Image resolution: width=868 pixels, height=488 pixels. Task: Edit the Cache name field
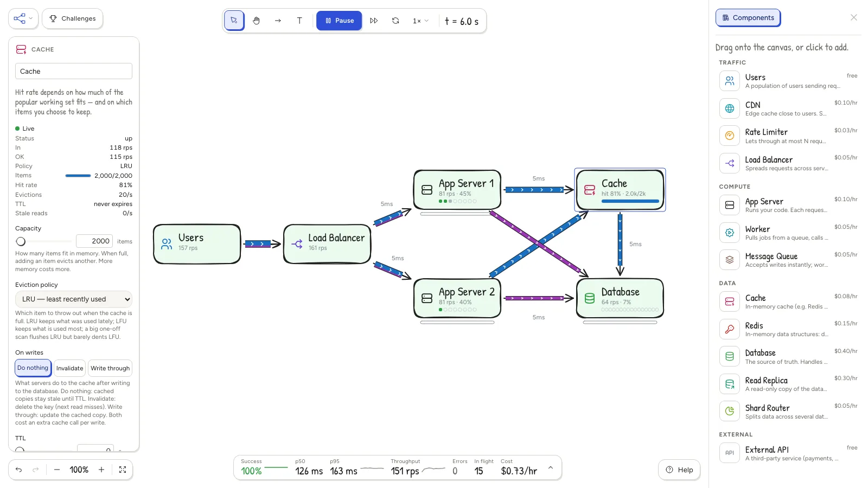pos(74,71)
